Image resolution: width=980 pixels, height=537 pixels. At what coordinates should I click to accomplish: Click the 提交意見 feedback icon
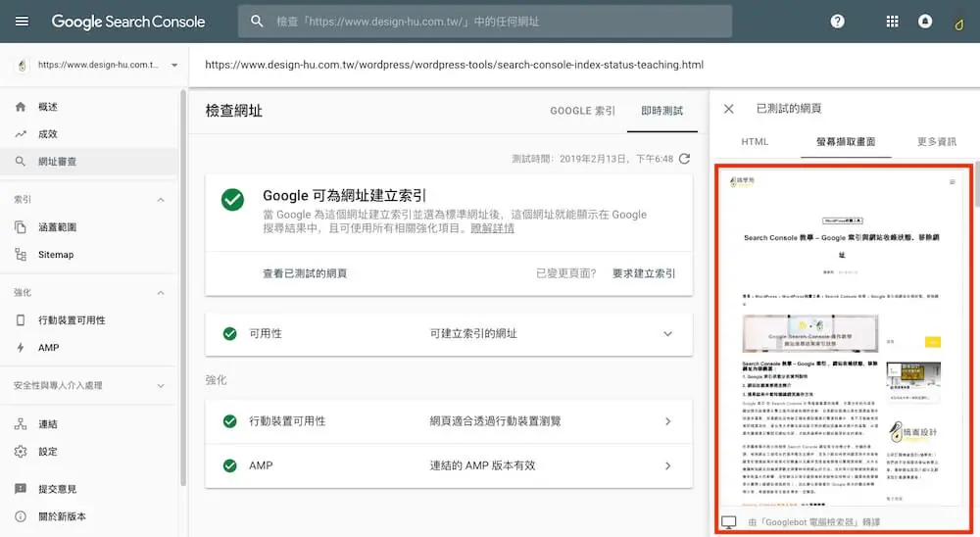pos(21,489)
